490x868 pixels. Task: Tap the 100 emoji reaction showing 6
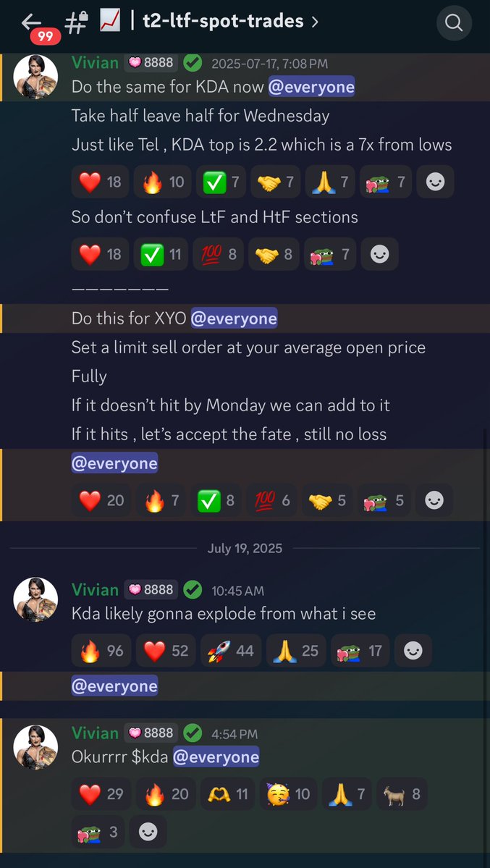pos(271,500)
